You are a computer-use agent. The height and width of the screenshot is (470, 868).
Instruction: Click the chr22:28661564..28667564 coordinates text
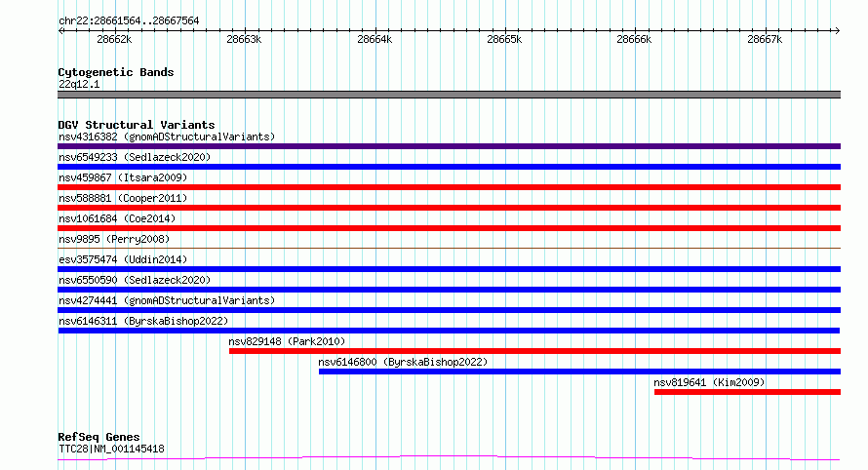tap(129, 21)
